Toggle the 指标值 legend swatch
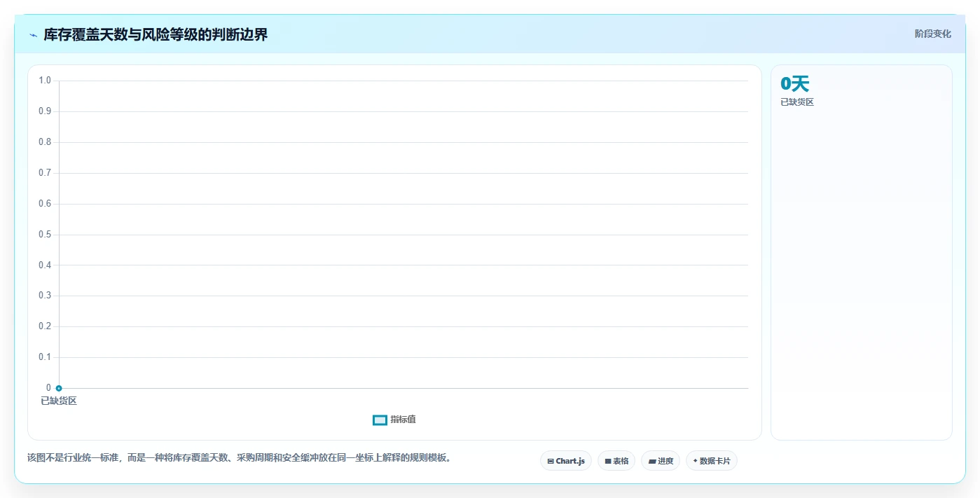Screen dimensions: 980x498 [380, 420]
